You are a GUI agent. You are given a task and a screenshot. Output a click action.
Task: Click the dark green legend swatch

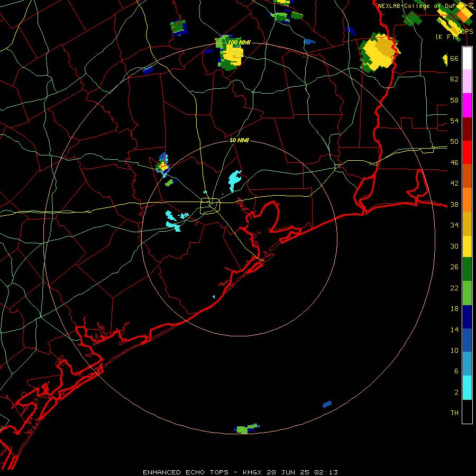(467, 270)
